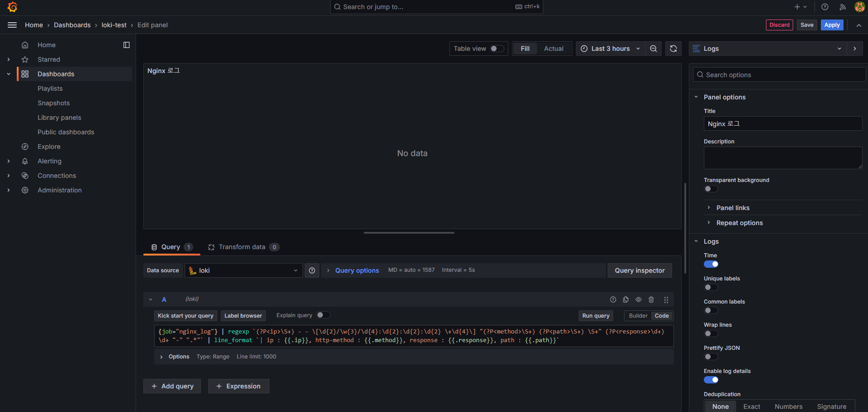Viewport: 868px width, 412px height.
Task: Collapse the top toolbar with the chevron-up icon
Action: 859,25
